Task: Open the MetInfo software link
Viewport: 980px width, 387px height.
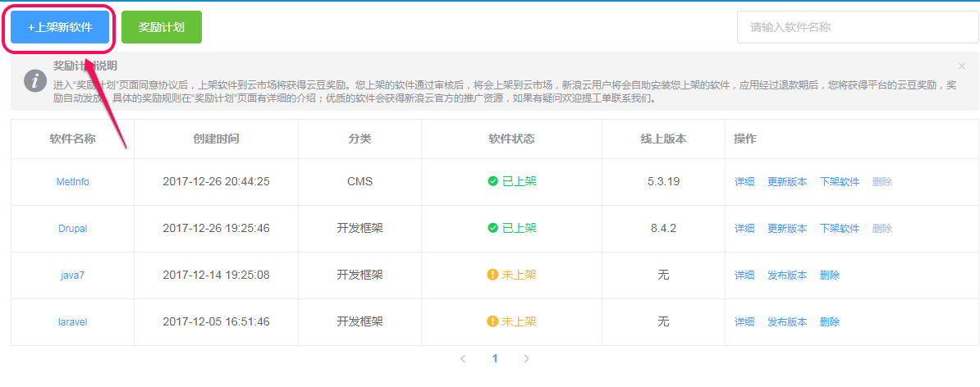Action: click(x=72, y=182)
